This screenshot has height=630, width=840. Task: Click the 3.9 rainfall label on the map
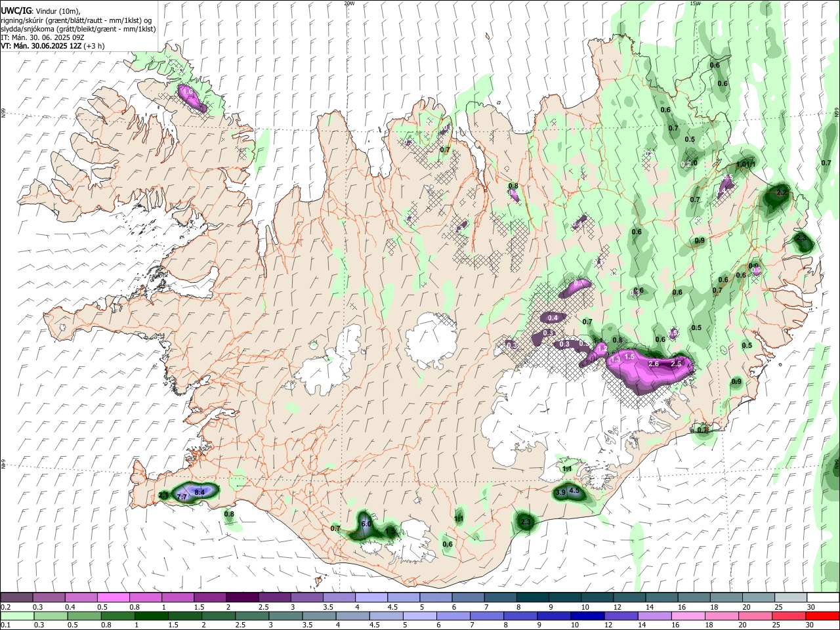(560, 492)
